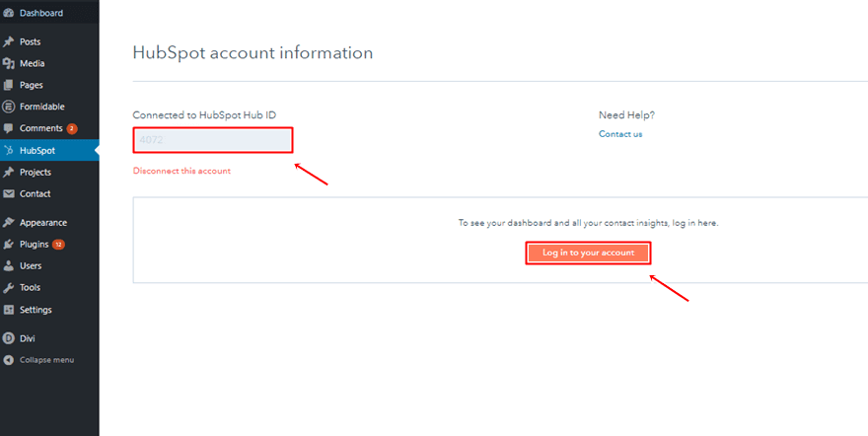Click the Appearance paintbrush icon
868x436 pixels.
pos(8,222)
